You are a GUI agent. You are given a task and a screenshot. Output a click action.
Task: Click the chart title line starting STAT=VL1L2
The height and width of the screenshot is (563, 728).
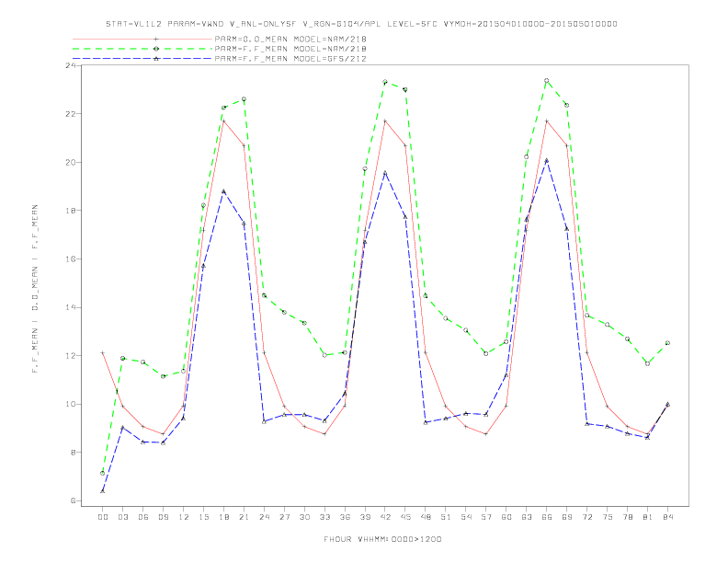(x=361, y=24)
